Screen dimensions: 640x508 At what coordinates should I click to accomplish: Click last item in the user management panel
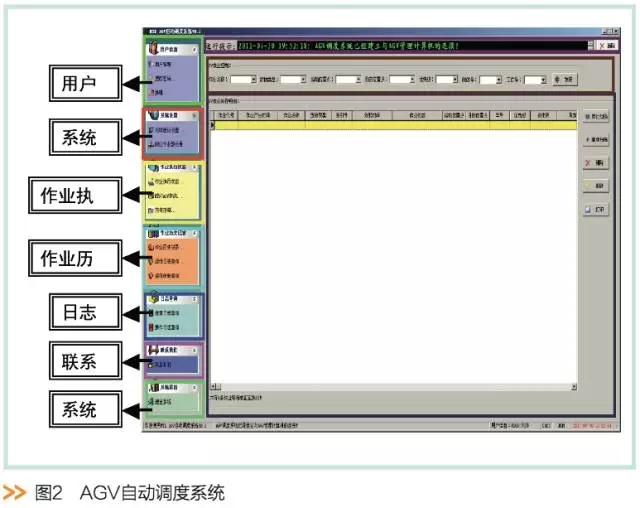point(165,91)
